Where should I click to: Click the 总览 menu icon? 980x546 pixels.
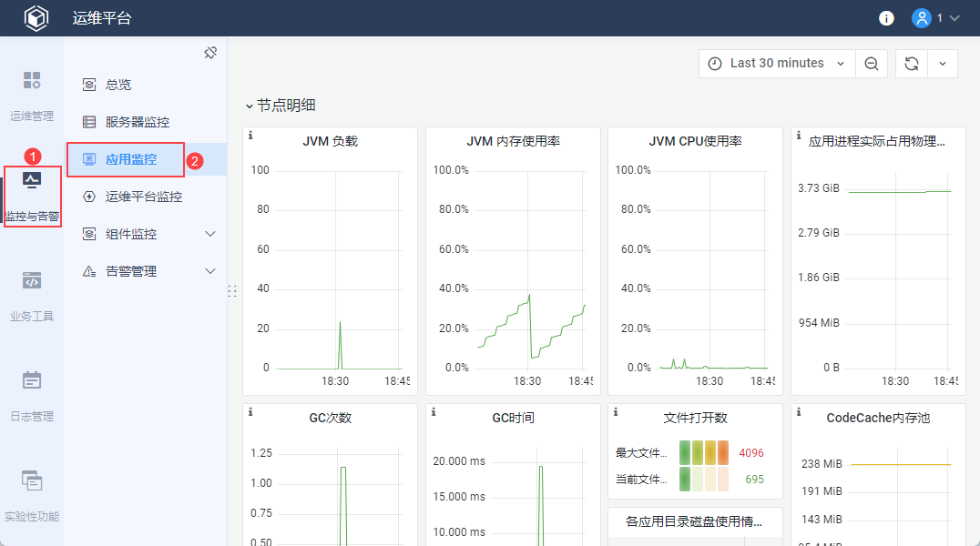point(89,85)
